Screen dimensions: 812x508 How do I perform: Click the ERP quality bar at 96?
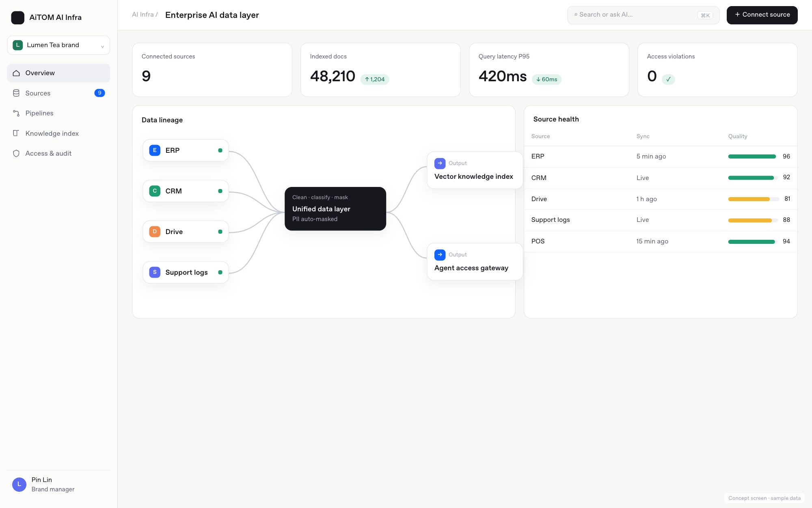tap(753, 156)
